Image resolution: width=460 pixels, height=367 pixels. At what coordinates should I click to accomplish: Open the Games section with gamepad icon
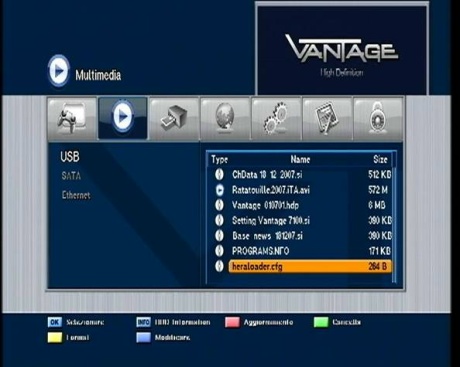[72, 119]
